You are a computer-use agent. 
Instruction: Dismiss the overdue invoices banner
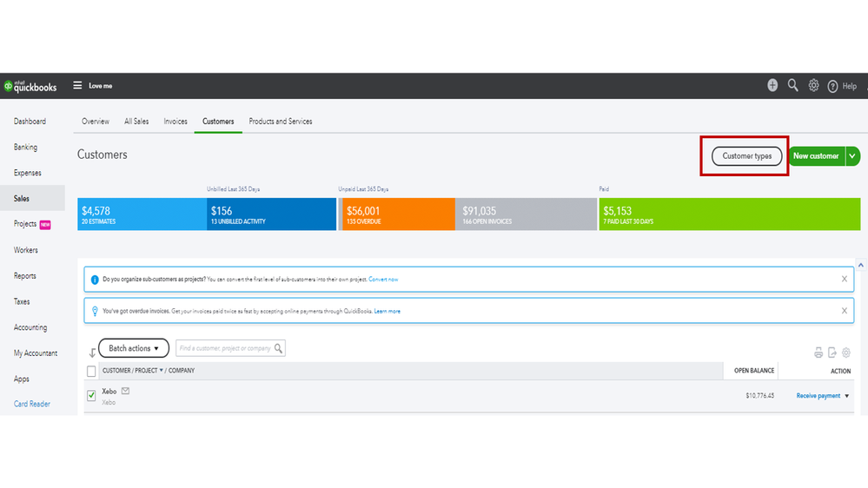point(845,310)
